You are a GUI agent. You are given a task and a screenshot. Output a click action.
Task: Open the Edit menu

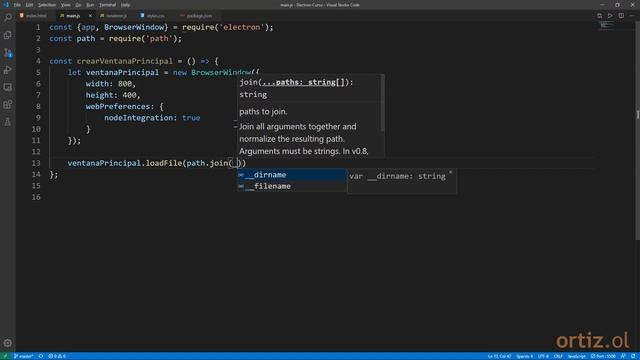29,5
